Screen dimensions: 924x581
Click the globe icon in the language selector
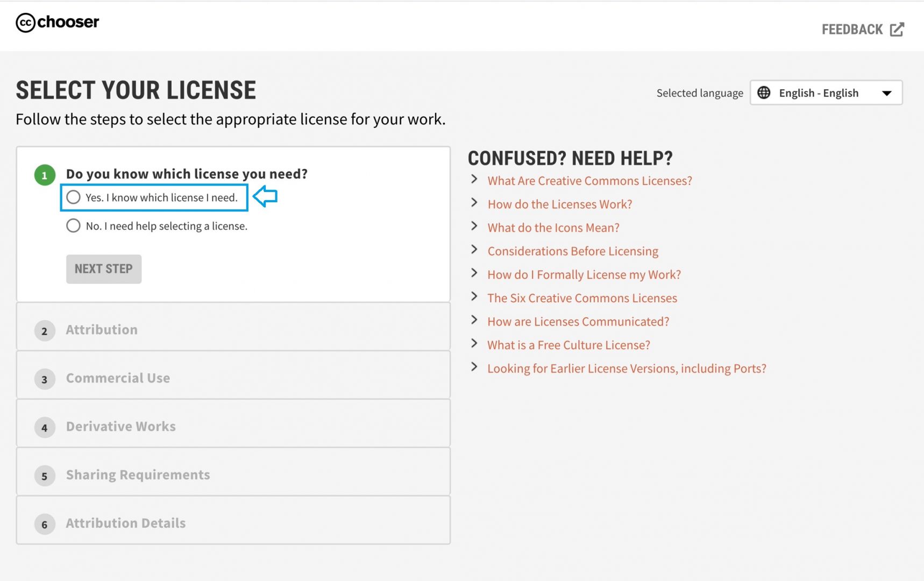point(765,93)
